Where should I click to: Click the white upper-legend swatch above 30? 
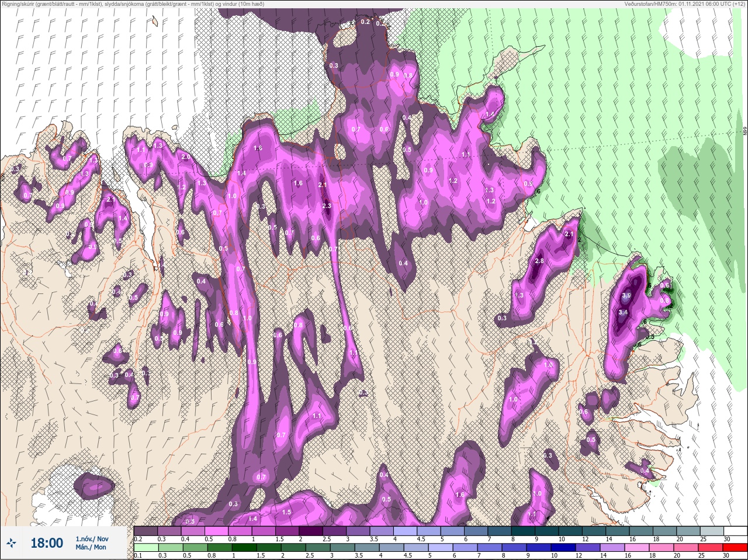coord(735,531)
